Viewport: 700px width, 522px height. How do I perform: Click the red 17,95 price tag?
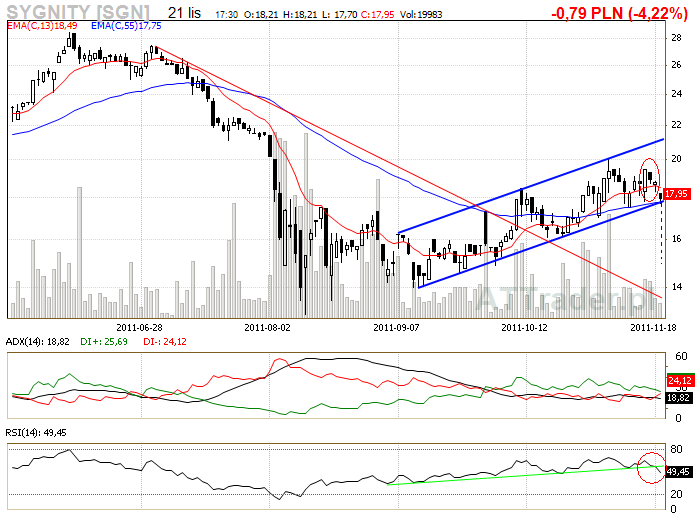676,194
